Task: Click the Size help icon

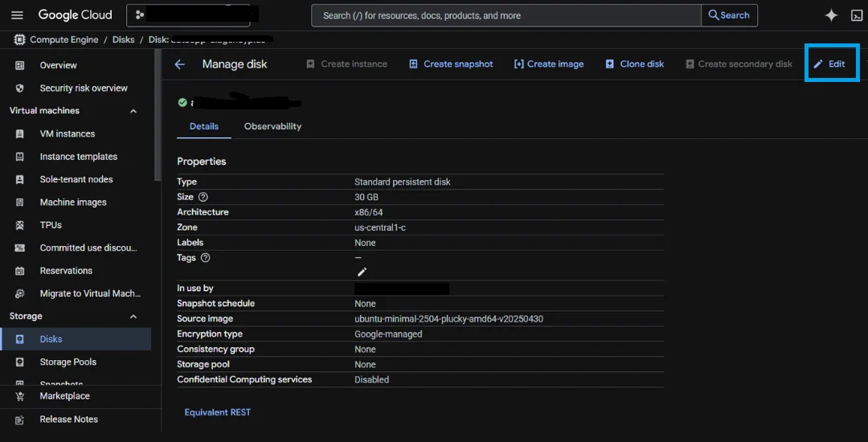Action: [x=203, y=197]
